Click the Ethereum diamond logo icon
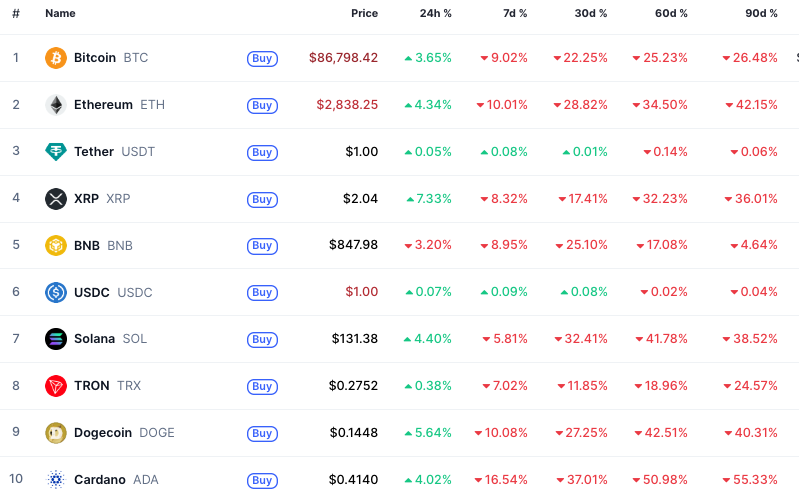 [x=56, y=105]
